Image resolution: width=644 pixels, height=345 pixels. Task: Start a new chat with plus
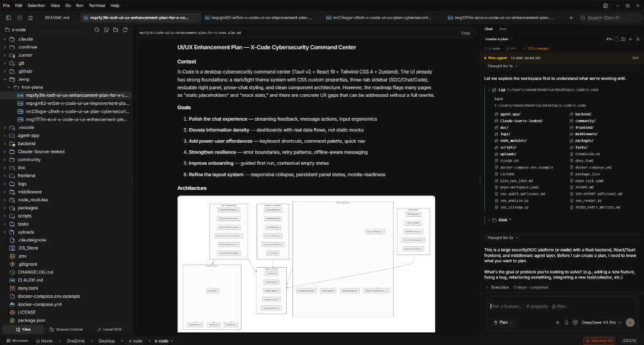coord(631,39)
